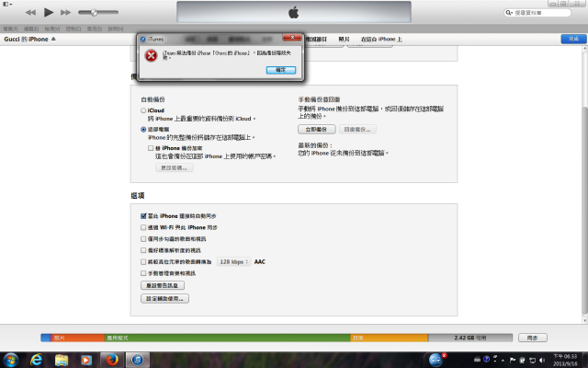
Task: Click the Sync button
Action: pos(533,338)
